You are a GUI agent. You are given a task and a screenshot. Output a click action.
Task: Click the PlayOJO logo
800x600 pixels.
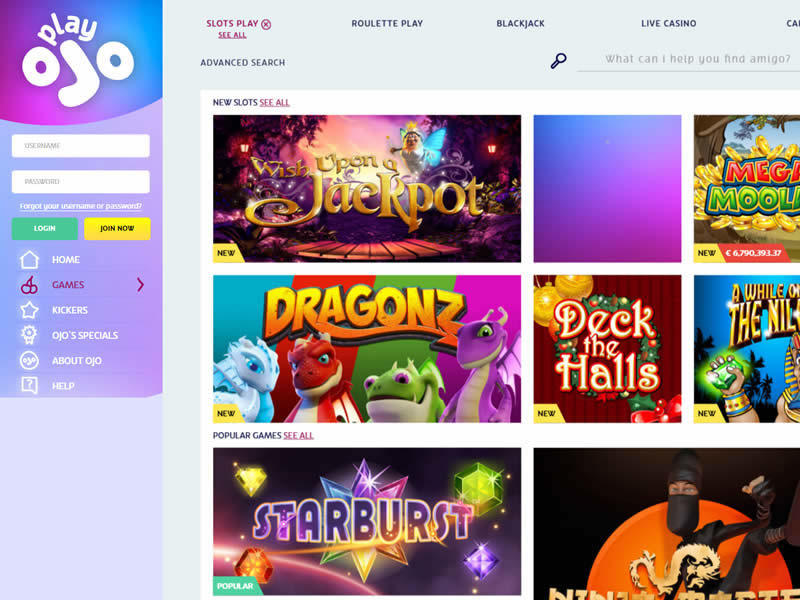point(78,61)
